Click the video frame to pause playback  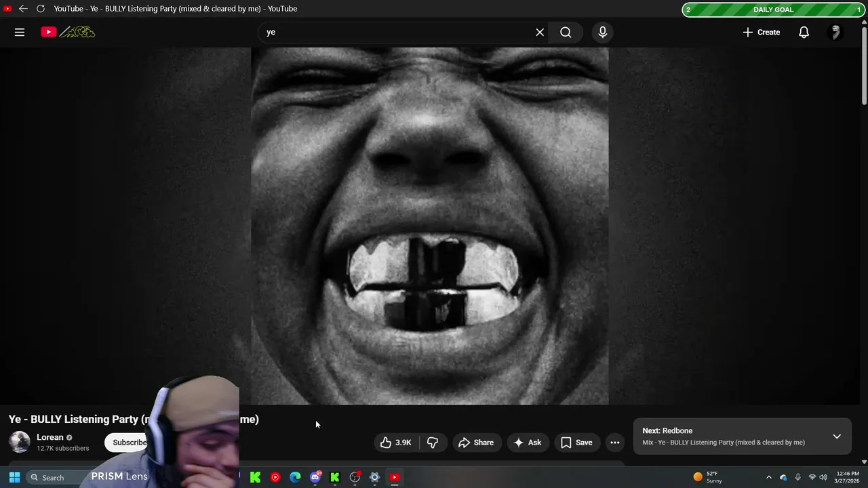[x=430, y=226]
